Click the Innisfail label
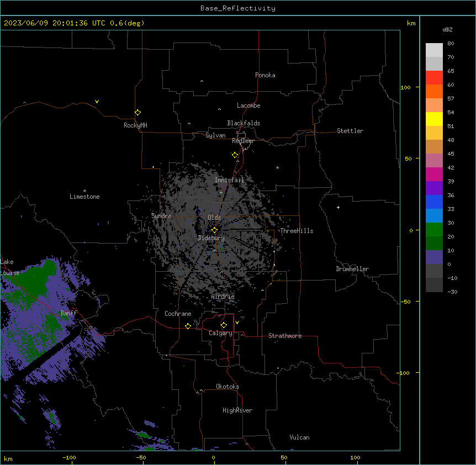 (x=229, y=180)
